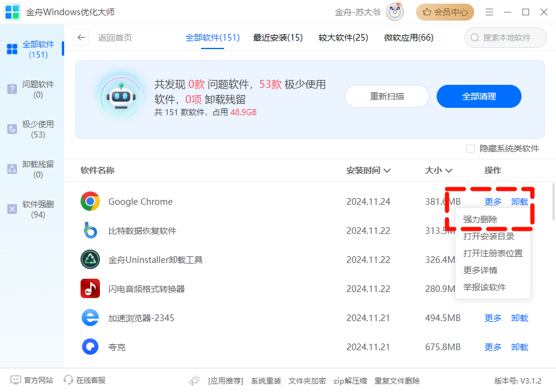Viewport: 556px width, 392px height.
Task: Choose 举报该软件 from the context menu
Action: (x=485, y=287)
